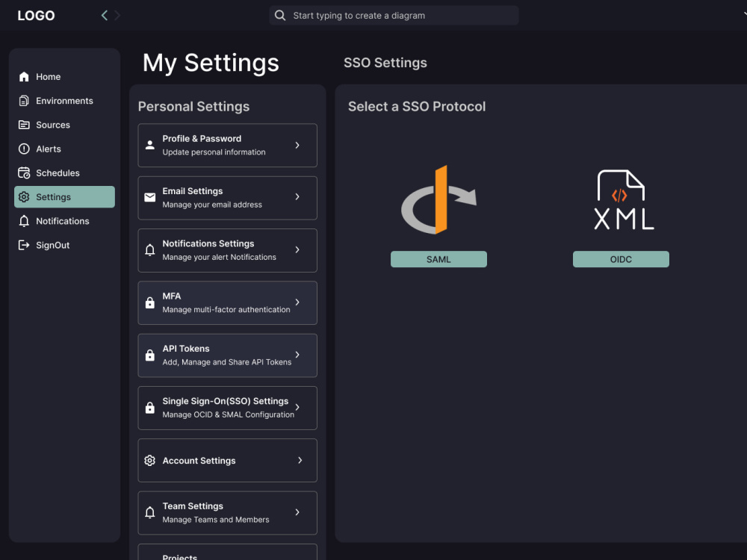Click 'Manage your email address' text
Screen dimensions: 747x560
click(212, 205)
